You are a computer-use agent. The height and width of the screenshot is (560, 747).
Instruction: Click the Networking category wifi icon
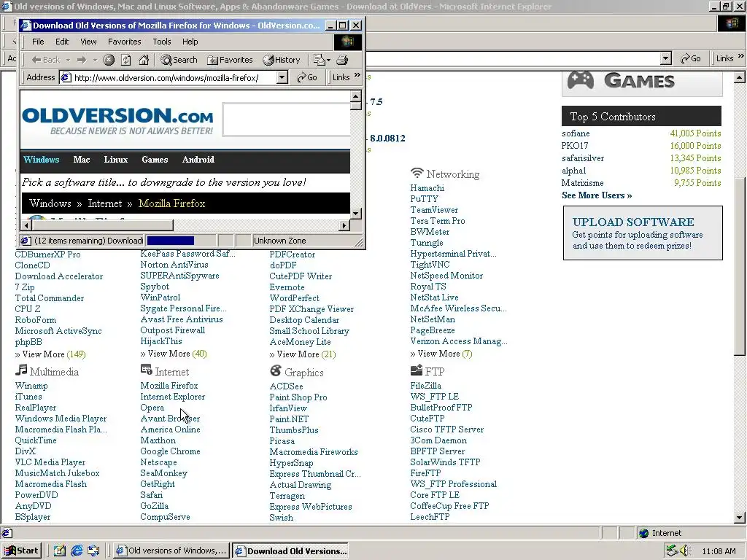(417, 172)
